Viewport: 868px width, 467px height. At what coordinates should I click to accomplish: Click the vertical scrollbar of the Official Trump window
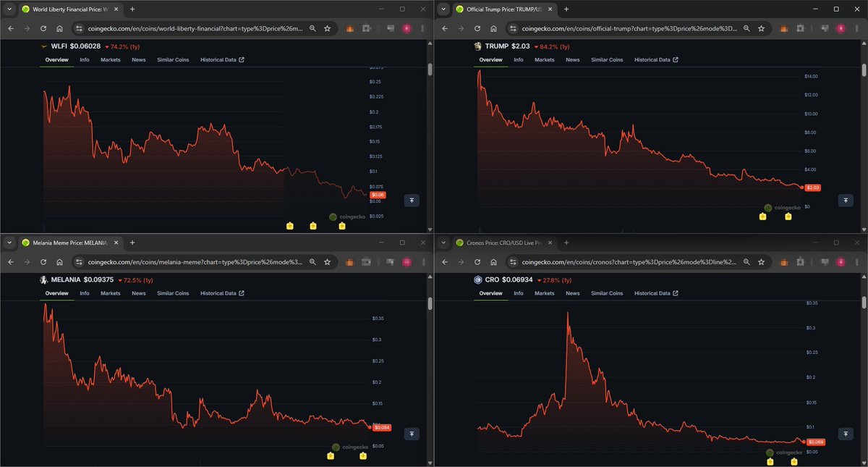(x=864, y=70)
